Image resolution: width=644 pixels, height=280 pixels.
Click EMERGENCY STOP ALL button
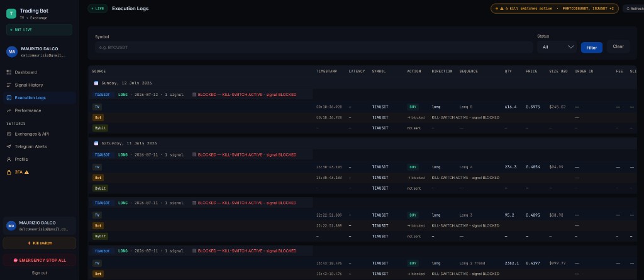(40, 261)
